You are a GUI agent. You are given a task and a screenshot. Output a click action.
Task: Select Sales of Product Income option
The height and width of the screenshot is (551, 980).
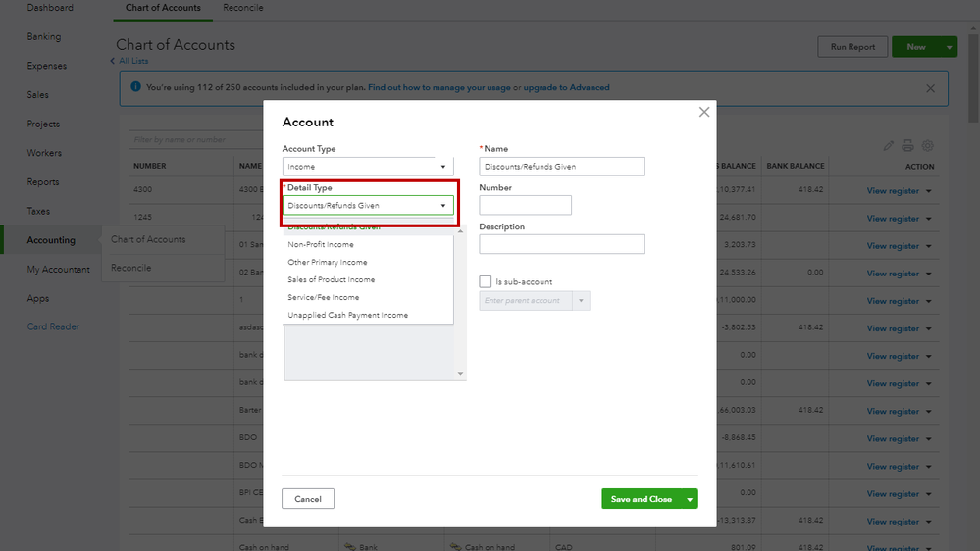pos(332,280)
